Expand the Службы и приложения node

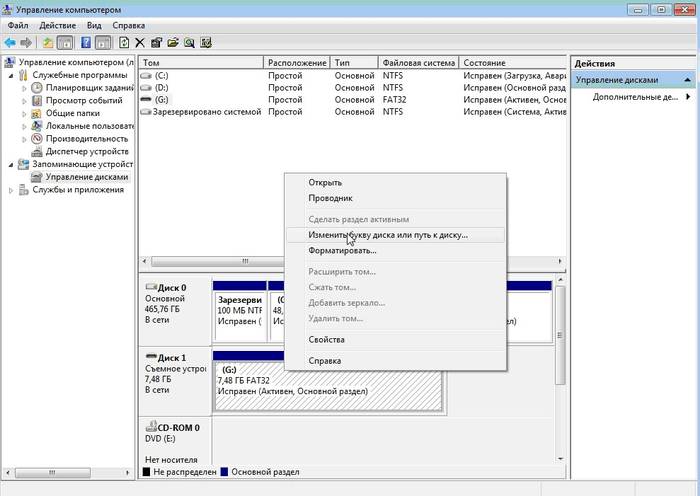pyautogui.click(x=12, y=189)
